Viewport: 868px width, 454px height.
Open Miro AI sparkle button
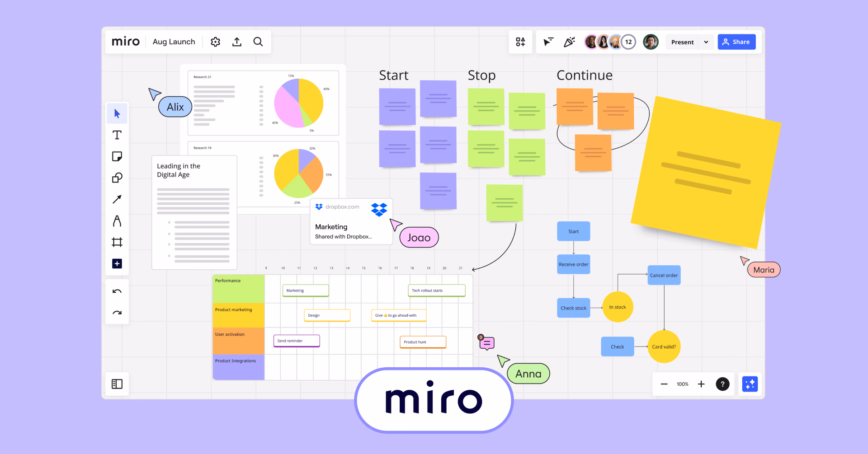point(750,384)
